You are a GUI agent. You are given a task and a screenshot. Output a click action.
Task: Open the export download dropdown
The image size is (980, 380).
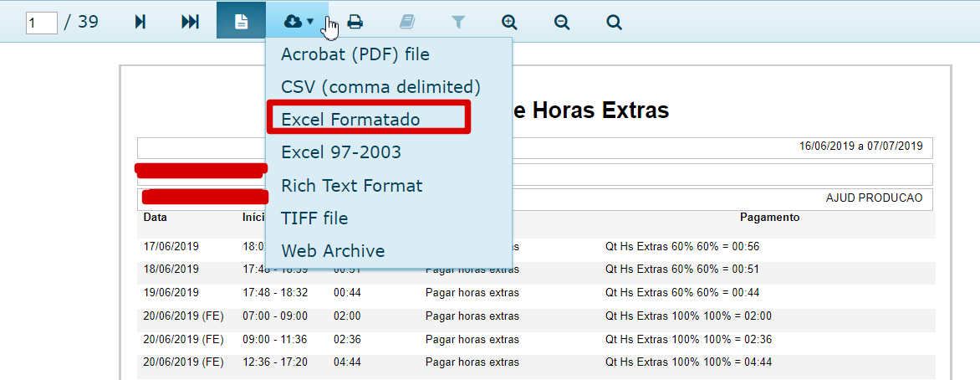[x=299, y=22]
